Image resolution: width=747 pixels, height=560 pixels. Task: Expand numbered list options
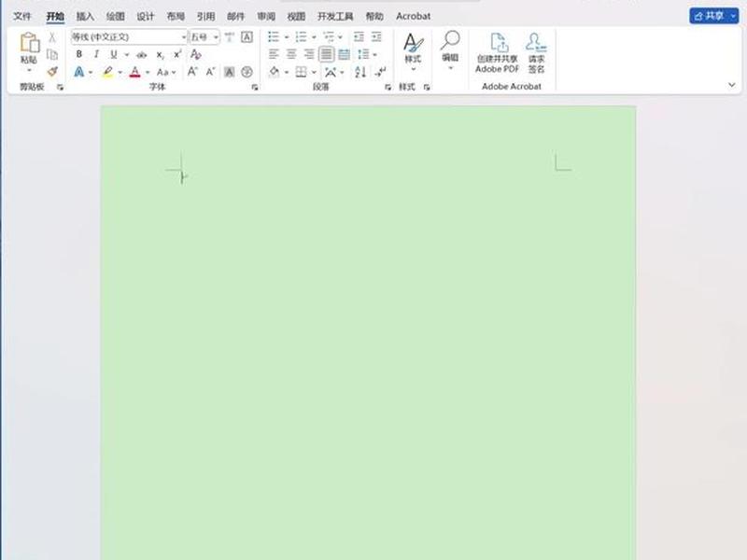[314, 37]
